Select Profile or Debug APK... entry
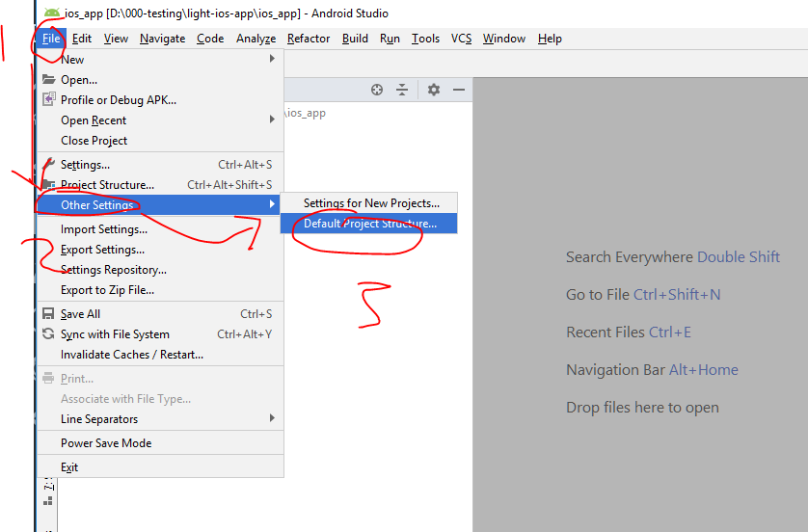The height and width of the screenshot is (532, 808). pos(160,100)
